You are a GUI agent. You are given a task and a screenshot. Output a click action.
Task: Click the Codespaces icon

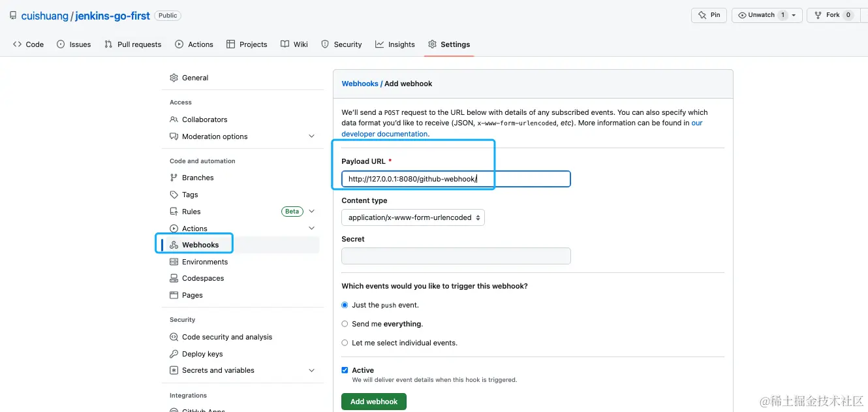[174, 278]
